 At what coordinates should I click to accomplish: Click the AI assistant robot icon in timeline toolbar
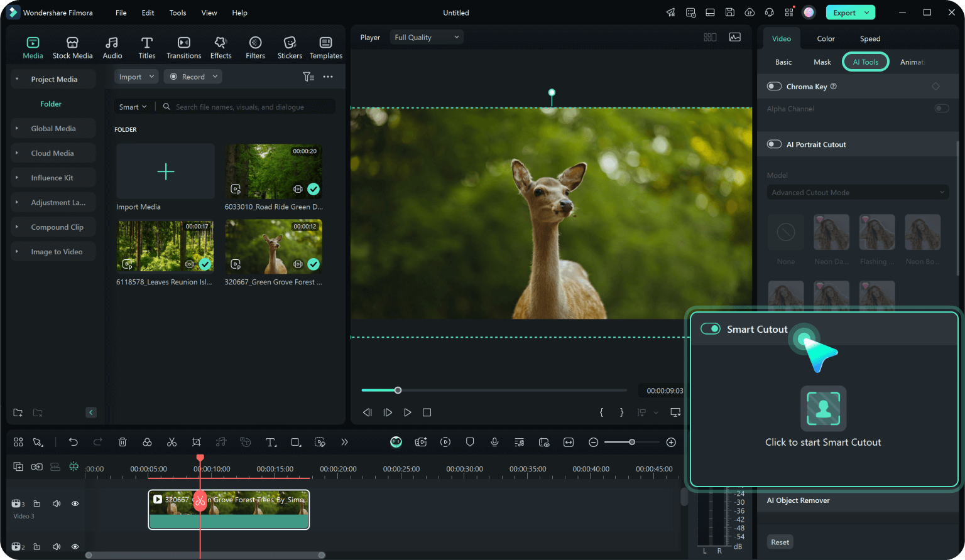click(x=396, y=442)
